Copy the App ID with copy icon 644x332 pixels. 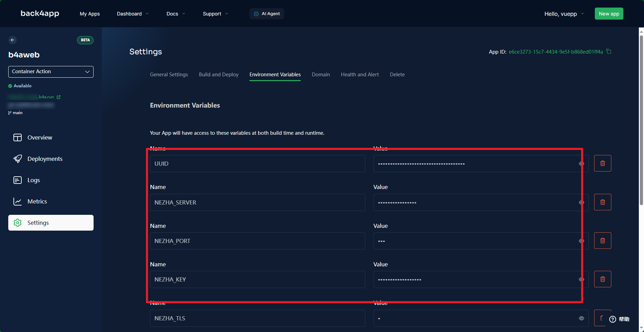pyautogui.click(x=609, y=52)
